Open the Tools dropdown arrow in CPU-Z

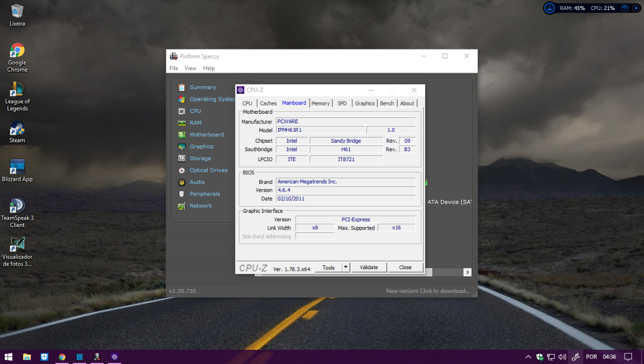tap(346, 268)
